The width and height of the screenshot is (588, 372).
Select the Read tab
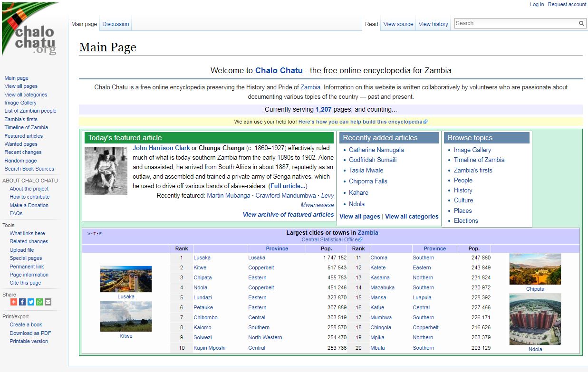click(x=372, y=24)
